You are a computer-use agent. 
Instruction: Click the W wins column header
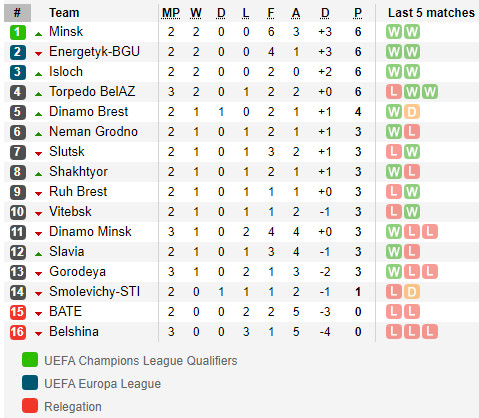pyautogui.click(x=196, y=13)
